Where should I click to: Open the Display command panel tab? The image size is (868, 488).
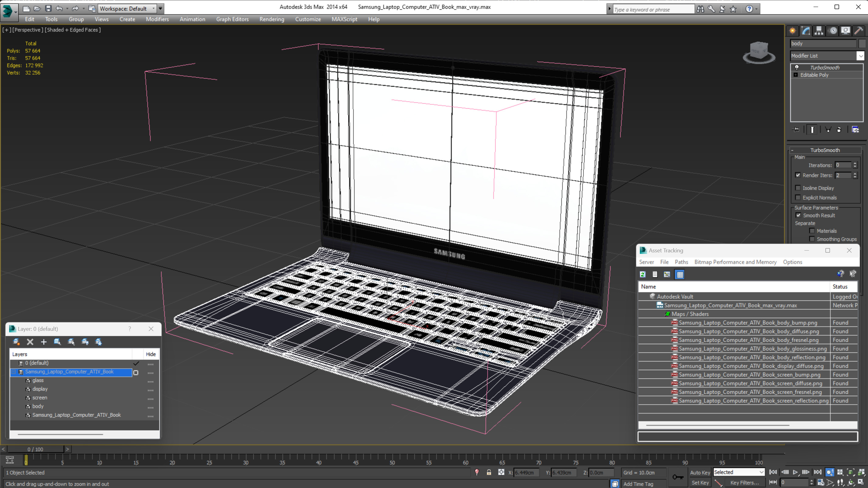[x=845, y=31]
